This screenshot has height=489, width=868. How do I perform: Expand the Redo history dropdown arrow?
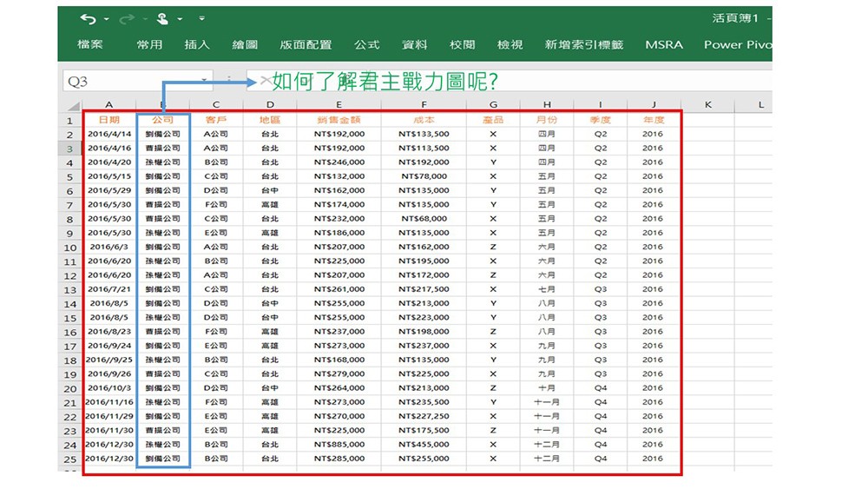point(145,19)
